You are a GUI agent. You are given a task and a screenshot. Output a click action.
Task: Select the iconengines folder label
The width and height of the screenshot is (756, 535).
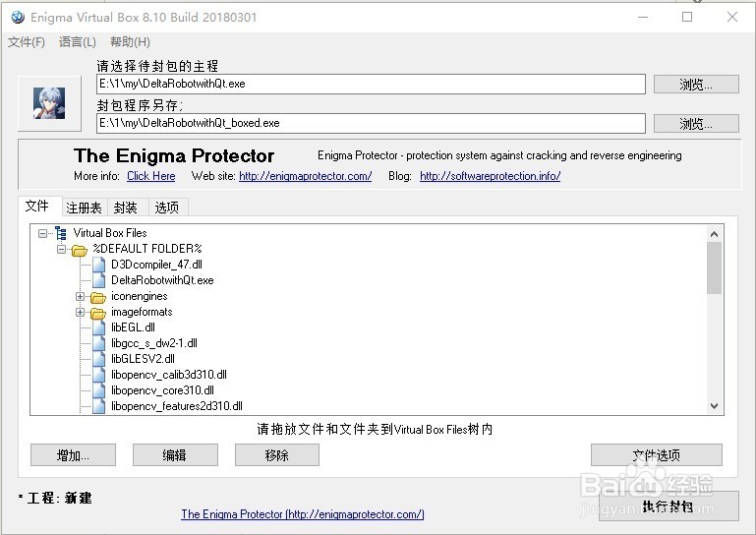tap(140, 296)
